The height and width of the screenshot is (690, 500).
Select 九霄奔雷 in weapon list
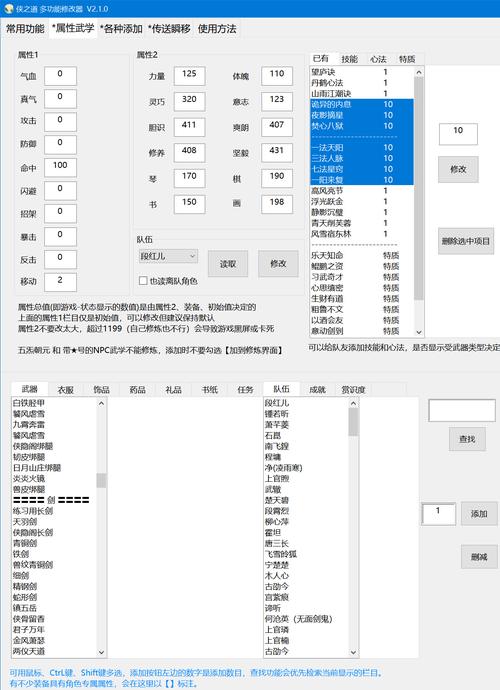pyautogui.click(x=54, y=425)
